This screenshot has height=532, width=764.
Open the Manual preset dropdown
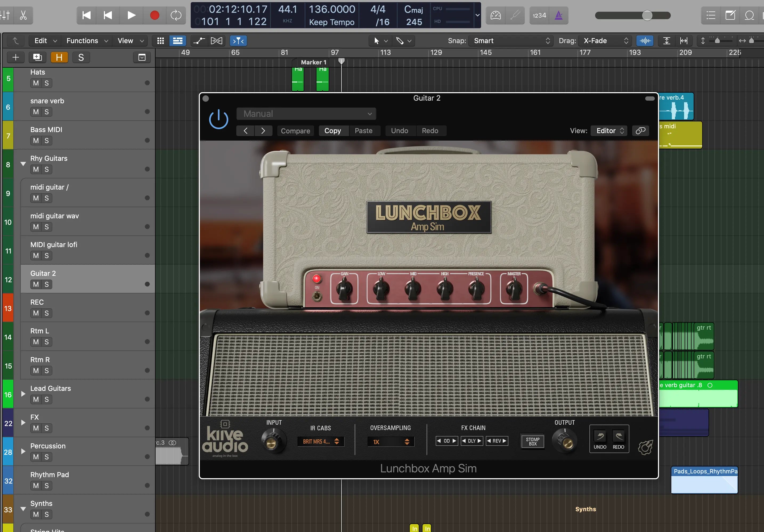(306, 114)
